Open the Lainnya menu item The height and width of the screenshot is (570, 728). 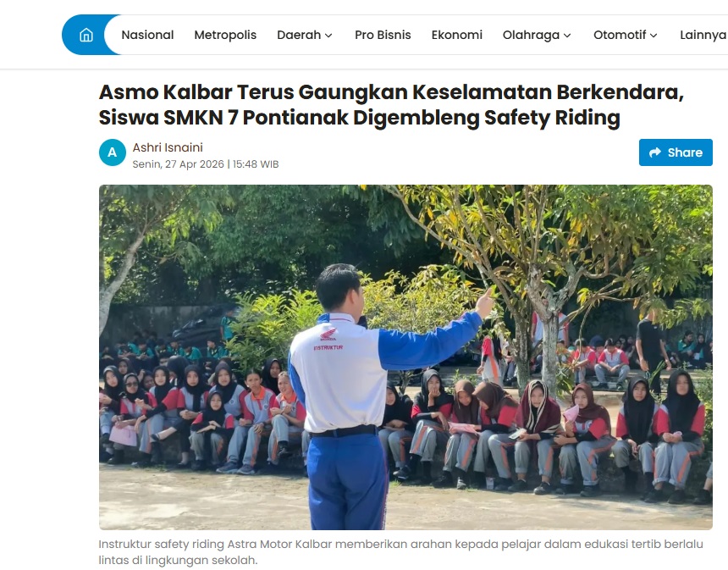click(x=703, y=35)
